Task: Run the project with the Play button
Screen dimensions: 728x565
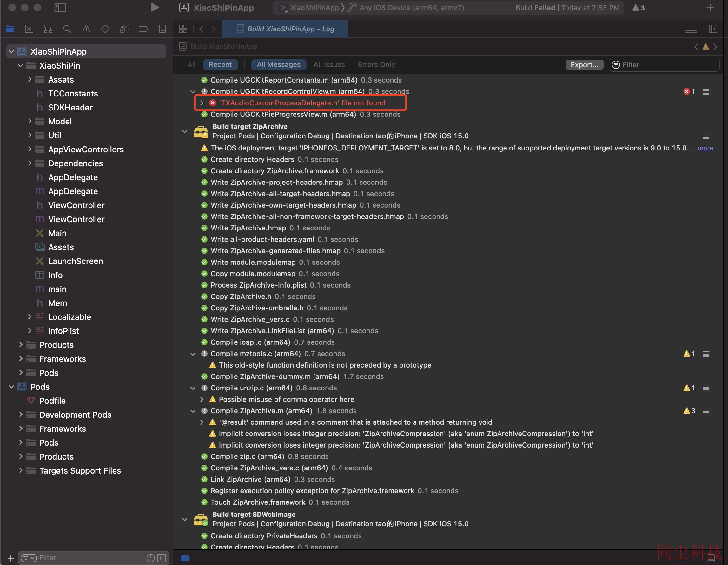Action: pyautogui.click(x=155, y=7)
